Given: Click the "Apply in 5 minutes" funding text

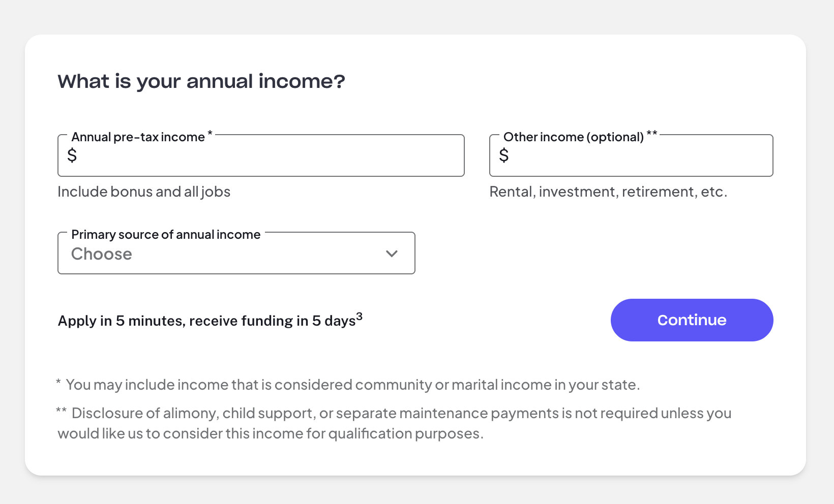Looking at the screenshot, I should (206, 321).
